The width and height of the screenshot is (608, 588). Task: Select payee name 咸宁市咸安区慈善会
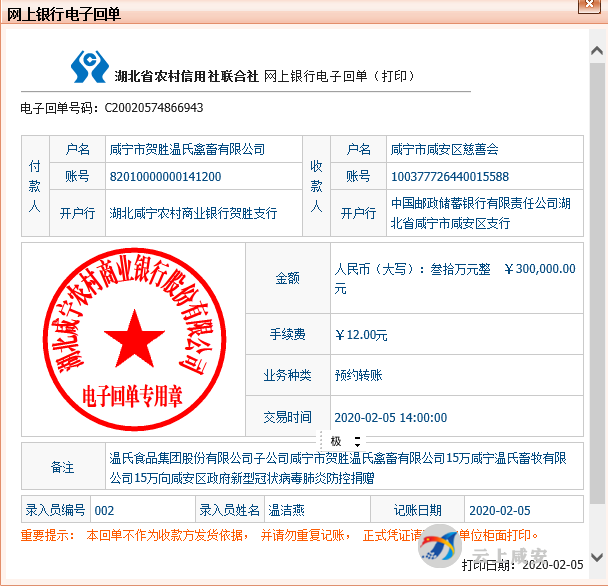coord(444,149)
